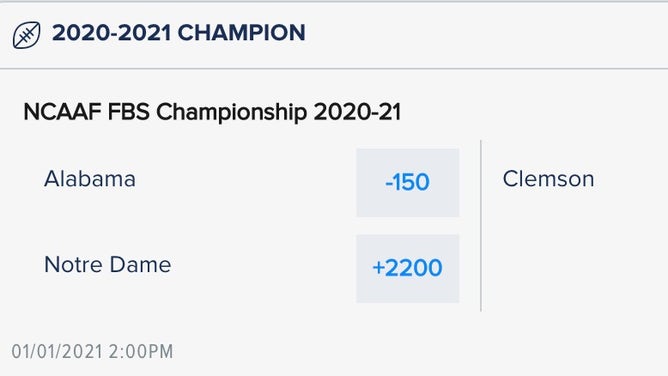The width and height of the screenshot is (668, 376).
Task: Tap the -150 odds box
Action: [408, 183]
